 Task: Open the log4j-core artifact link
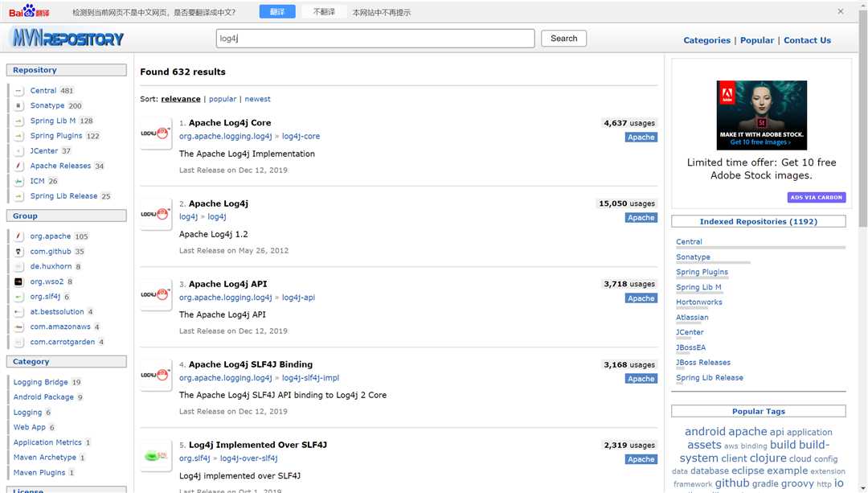301,136
